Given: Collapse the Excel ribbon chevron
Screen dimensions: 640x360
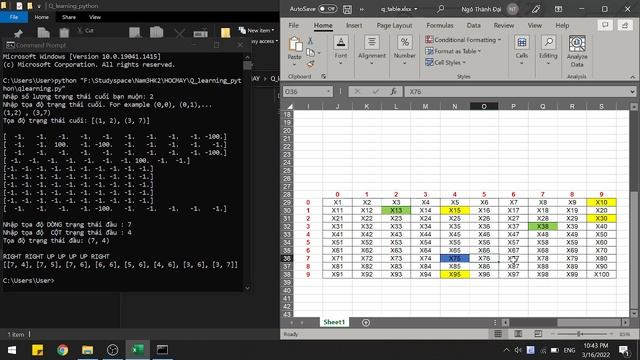Looking at the screenshot, I should point(632,77).
